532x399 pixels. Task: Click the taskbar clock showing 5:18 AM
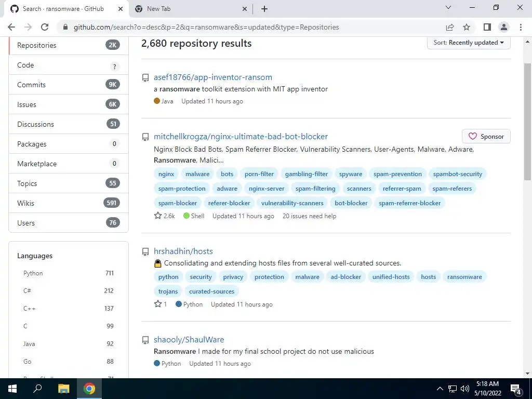(487, 389)
